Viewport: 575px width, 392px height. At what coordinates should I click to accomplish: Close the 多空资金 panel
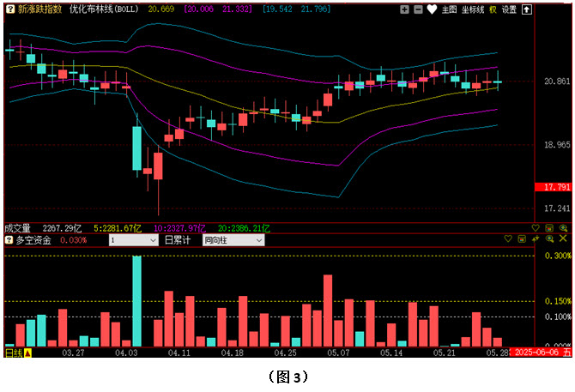[563, 238]
